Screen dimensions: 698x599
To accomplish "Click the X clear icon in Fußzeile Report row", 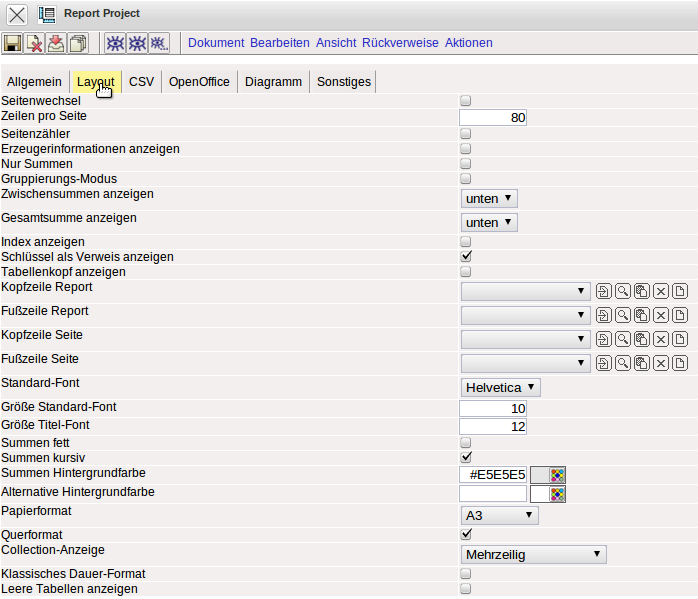I will click(661, 315).
